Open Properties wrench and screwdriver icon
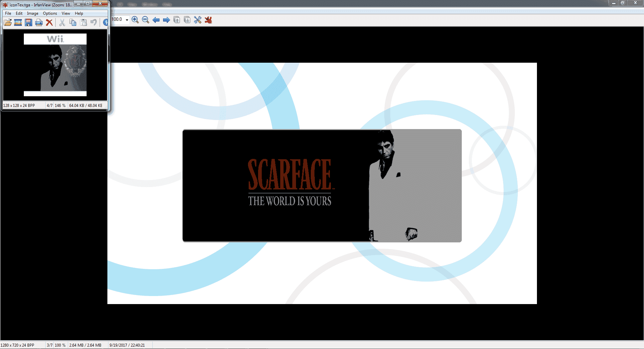 (x=198, y=20)
